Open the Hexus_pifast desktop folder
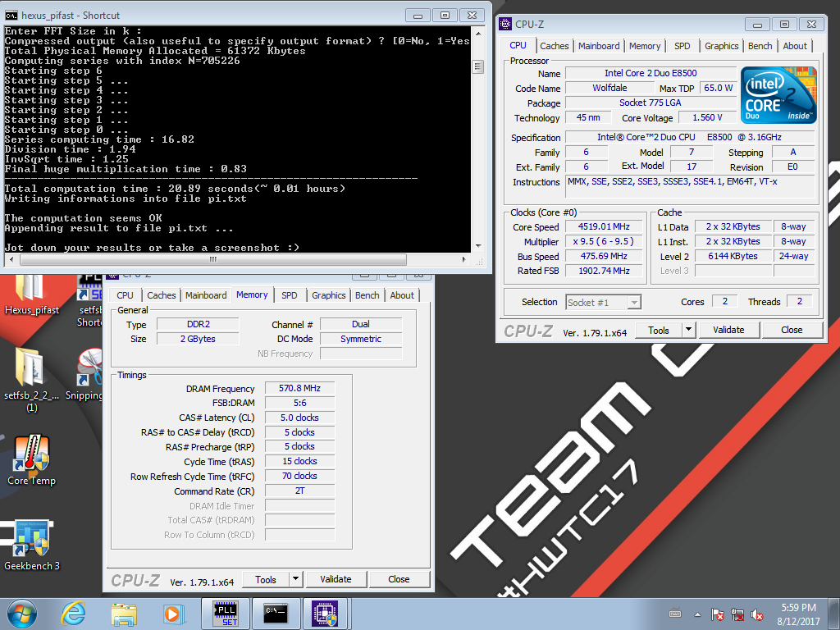840x630 pixels. click(31, 294)
